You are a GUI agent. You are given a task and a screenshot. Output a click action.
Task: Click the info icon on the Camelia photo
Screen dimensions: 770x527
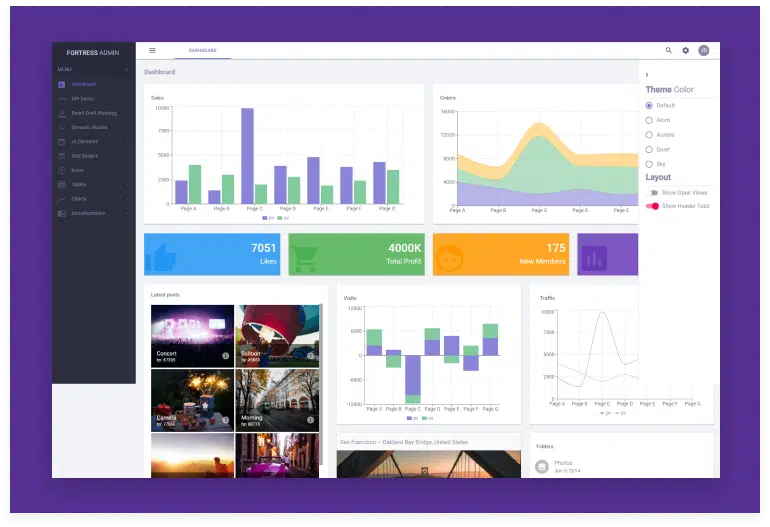click(x=225, y=420)
